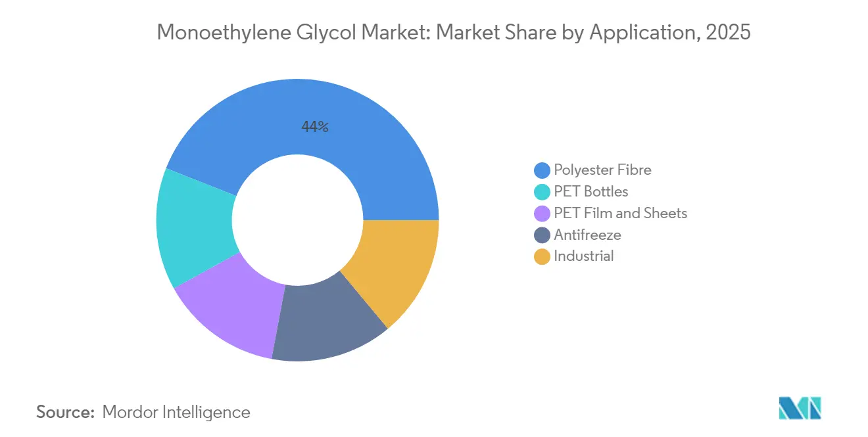Pick the orange Industrial color swatch
This screenshot has width=868, height=437.
pos(541,256)
